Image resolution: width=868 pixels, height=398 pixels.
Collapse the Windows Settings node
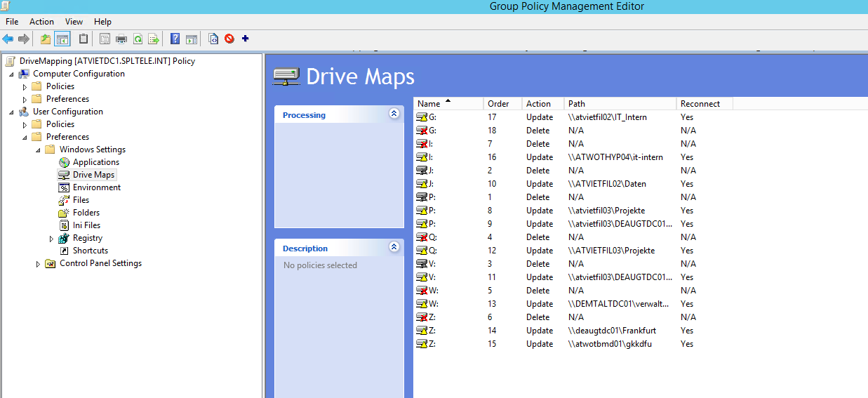39,150
